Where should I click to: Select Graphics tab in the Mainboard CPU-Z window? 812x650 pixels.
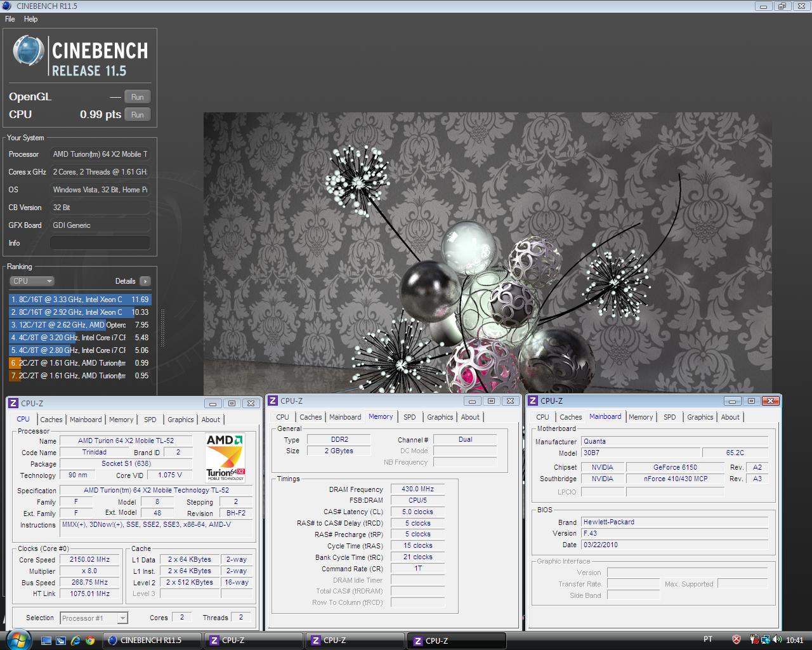click(x=700, y=417)
